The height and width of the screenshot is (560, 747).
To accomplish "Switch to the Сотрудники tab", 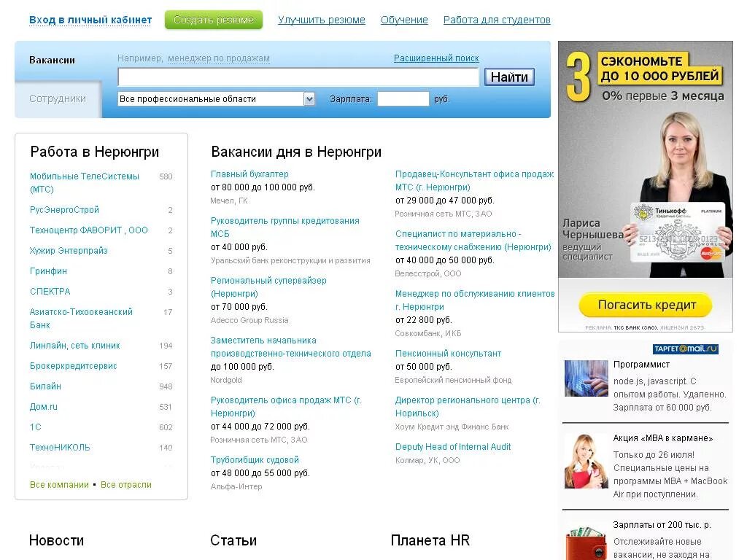I will (58, 98).
